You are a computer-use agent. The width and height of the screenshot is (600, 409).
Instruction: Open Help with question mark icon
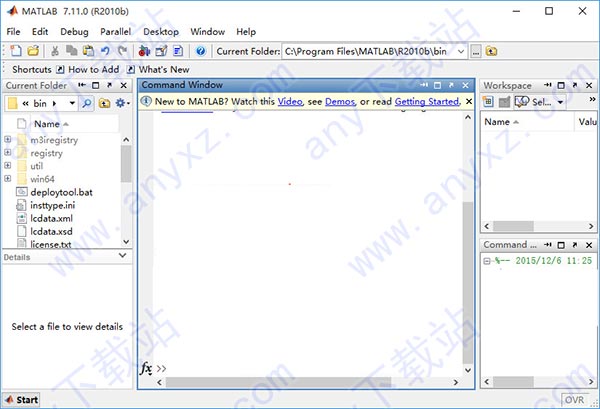(x=201, y=51)
